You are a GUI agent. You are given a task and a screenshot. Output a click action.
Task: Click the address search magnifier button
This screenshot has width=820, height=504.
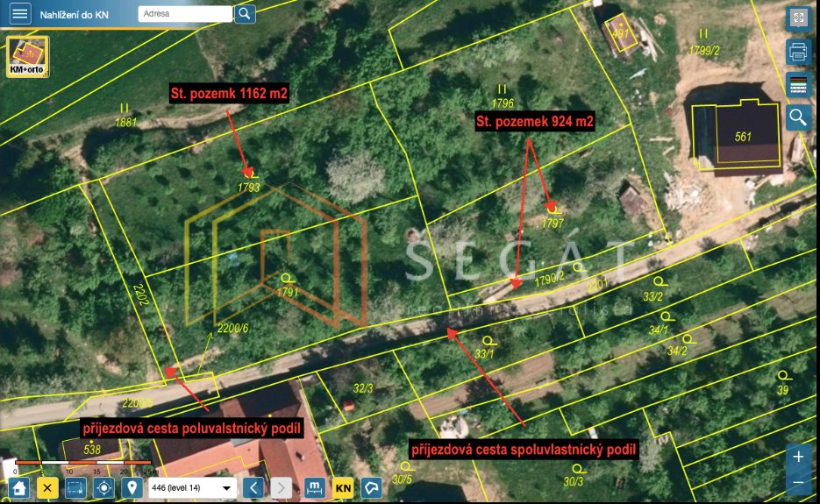tap(245, 14)
